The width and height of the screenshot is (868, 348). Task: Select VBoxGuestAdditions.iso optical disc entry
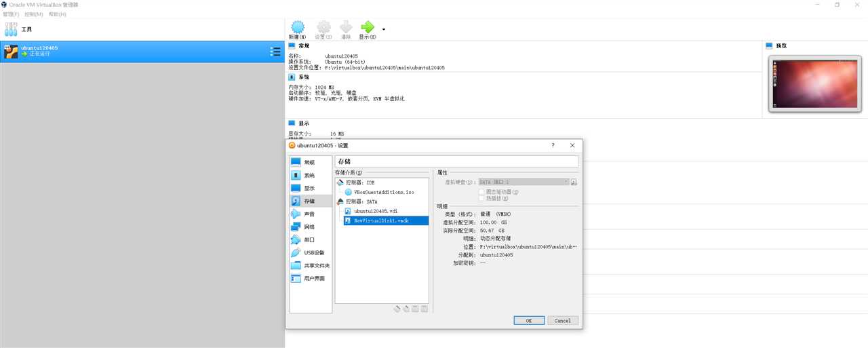click(384, 192)
